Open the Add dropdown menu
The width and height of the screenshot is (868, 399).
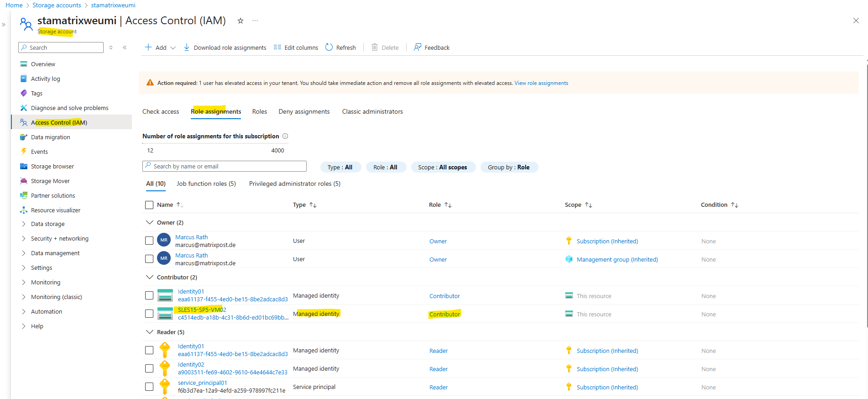(160, 47)
